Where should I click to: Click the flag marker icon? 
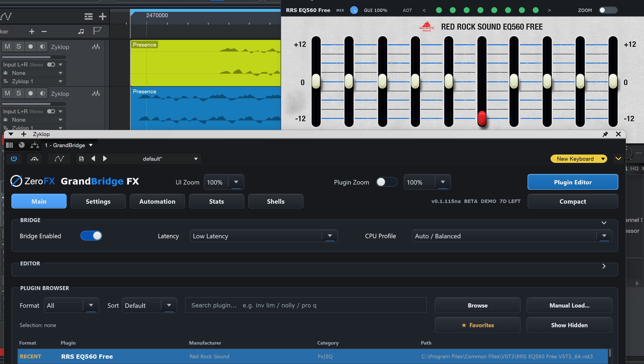coord(97,31)
